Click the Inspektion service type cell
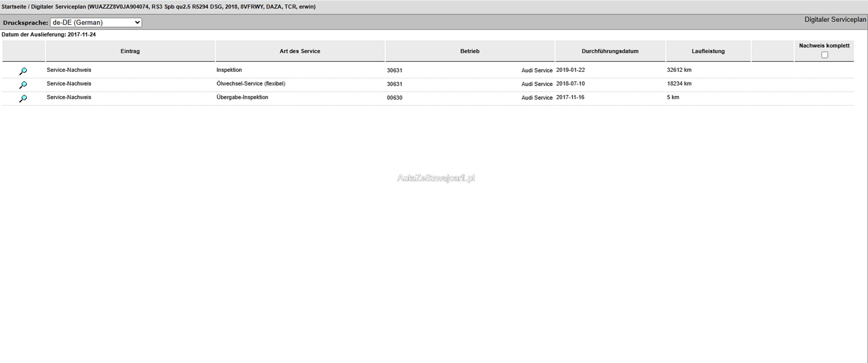868x363 pixels. point(229,70)
